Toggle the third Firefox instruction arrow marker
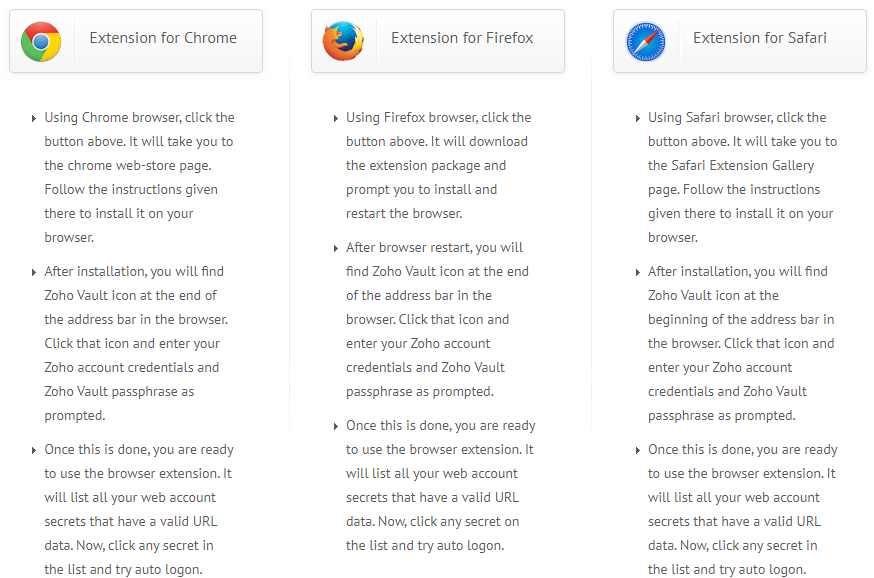874x578 pixels. [335, 425]
